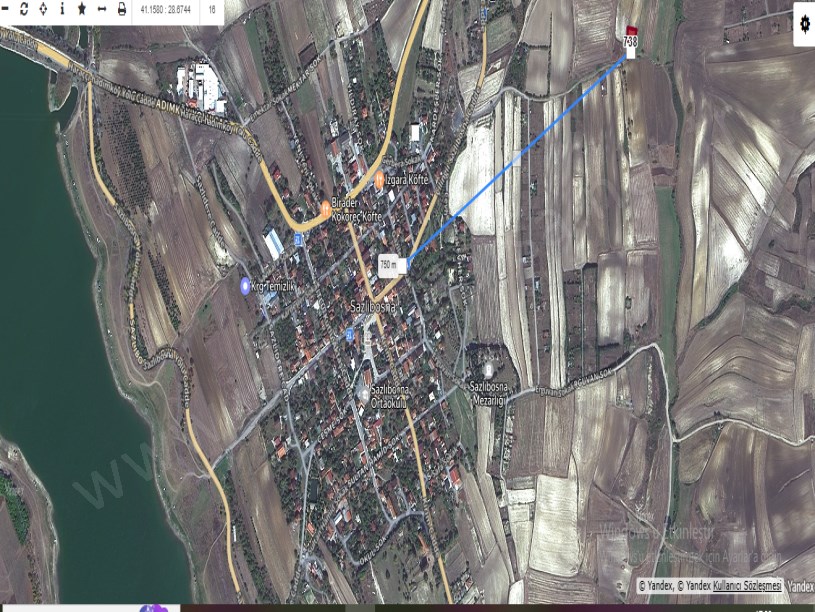Click the refresh icon in the map toolbar
This screenshot has width=815, height=612.
tap(23, 9)
